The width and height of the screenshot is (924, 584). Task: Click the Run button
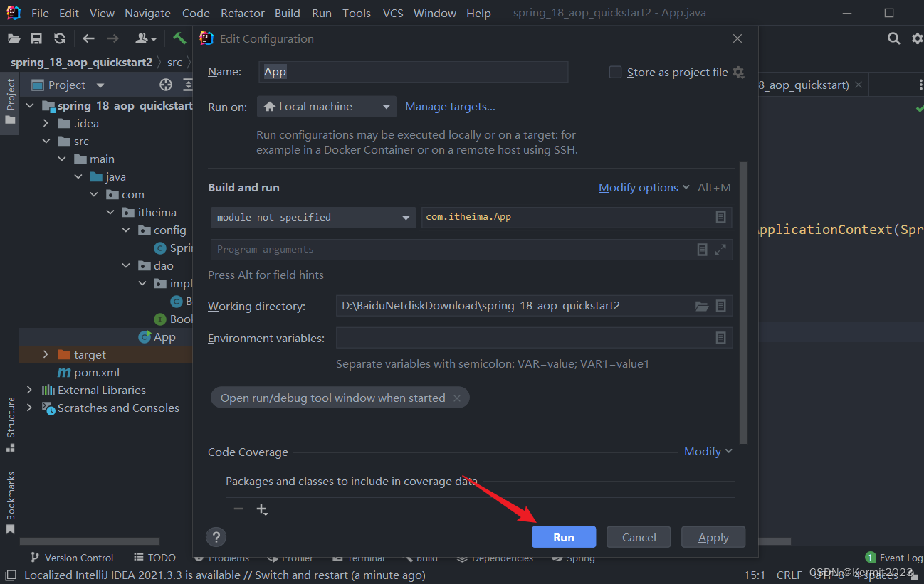(564, 537)
